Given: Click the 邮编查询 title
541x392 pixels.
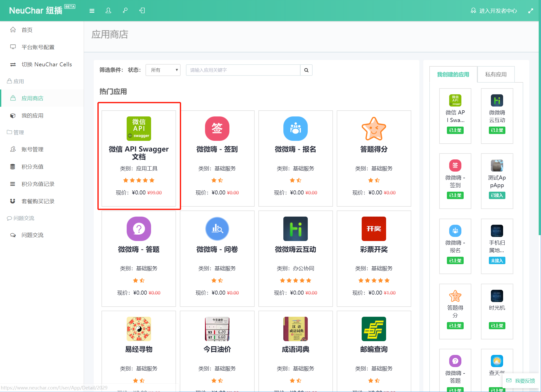Looking at the screenshot, I should tap(374, 350).
